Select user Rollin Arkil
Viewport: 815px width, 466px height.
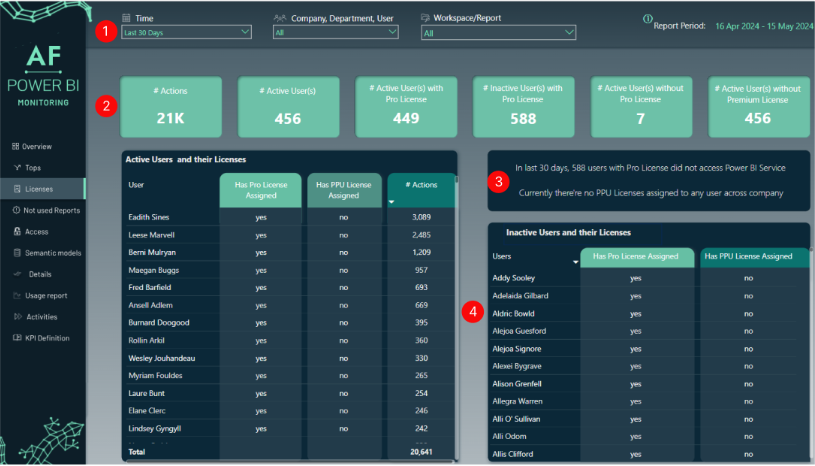click(146, 340)
